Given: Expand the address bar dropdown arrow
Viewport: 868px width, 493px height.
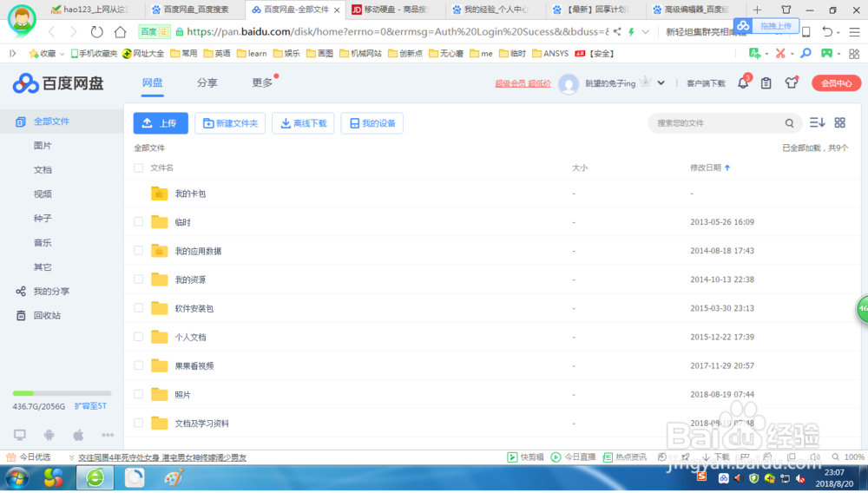Looking at the screenshot, I should pyautogui.click(x=646, y=32).
